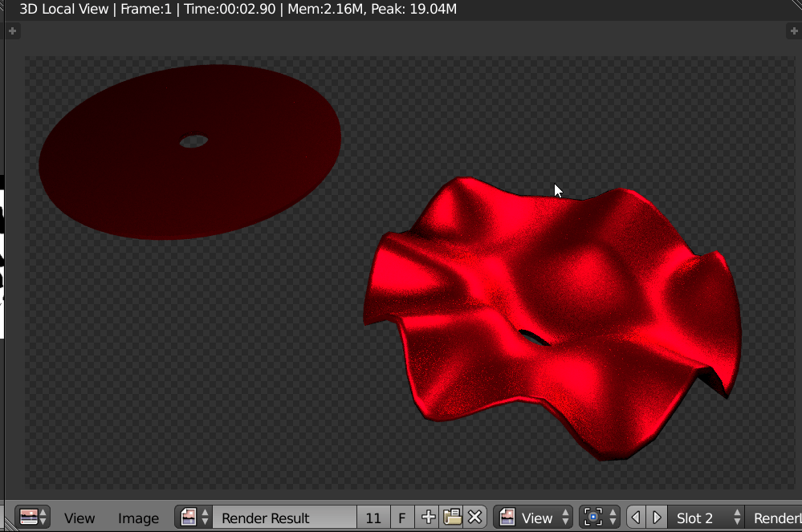Viewport: 802px width, 532px height.
Task: Open the editor type selector icon
Action: (x=32, y=518)
